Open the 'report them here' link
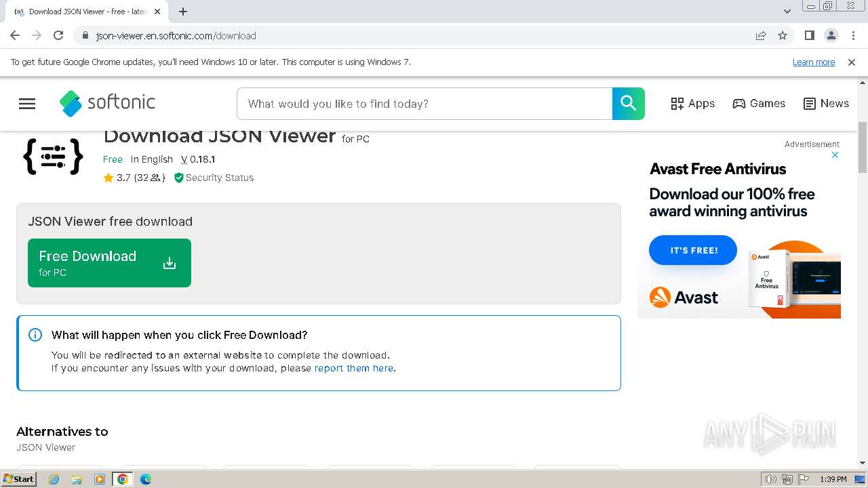Viewport: 868px width, 488px height. coord(354,368)
